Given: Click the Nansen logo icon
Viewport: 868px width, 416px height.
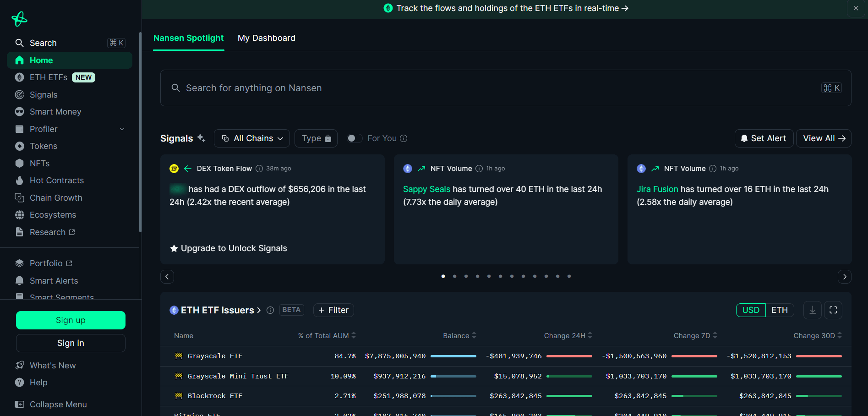Looking at the screenshot, I should pos(19,18).
